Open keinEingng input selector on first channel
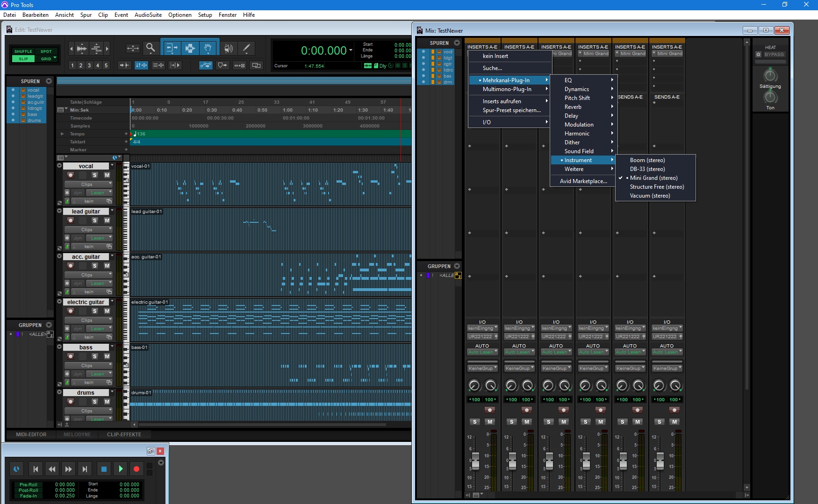This screenshot has height=504, width=818. [x=482, y=328]
